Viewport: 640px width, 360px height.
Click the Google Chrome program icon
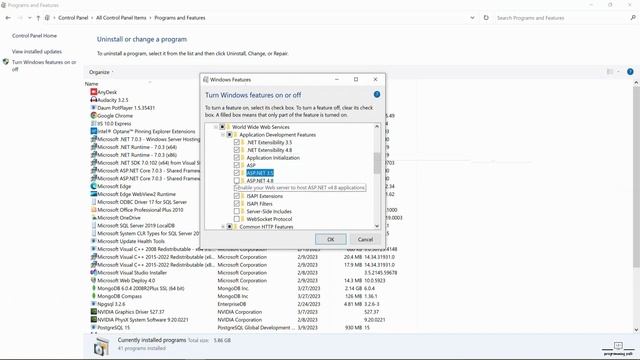[x=93, y=116]
